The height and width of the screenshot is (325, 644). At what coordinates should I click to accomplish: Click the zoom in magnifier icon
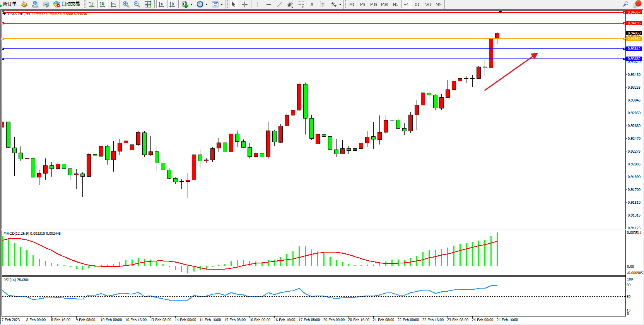point(126,4)
